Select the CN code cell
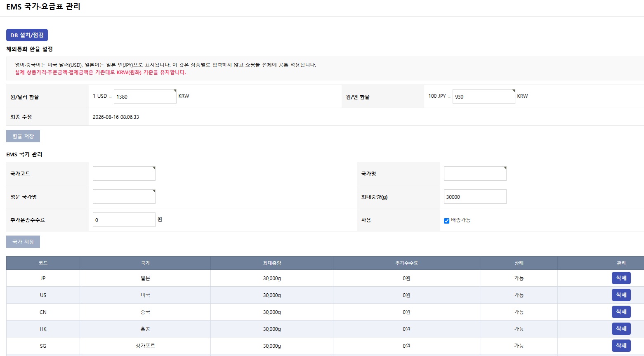Viewport: 644px width, 356px height. point(43,312)
